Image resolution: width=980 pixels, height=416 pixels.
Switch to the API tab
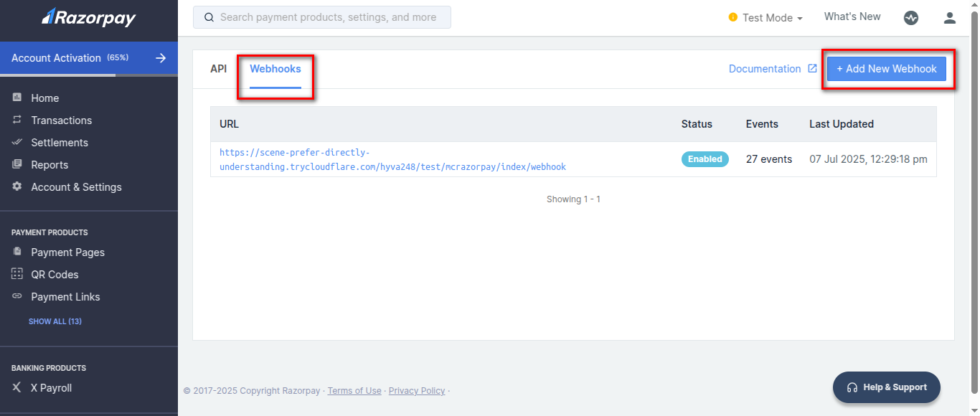(218, 69)
